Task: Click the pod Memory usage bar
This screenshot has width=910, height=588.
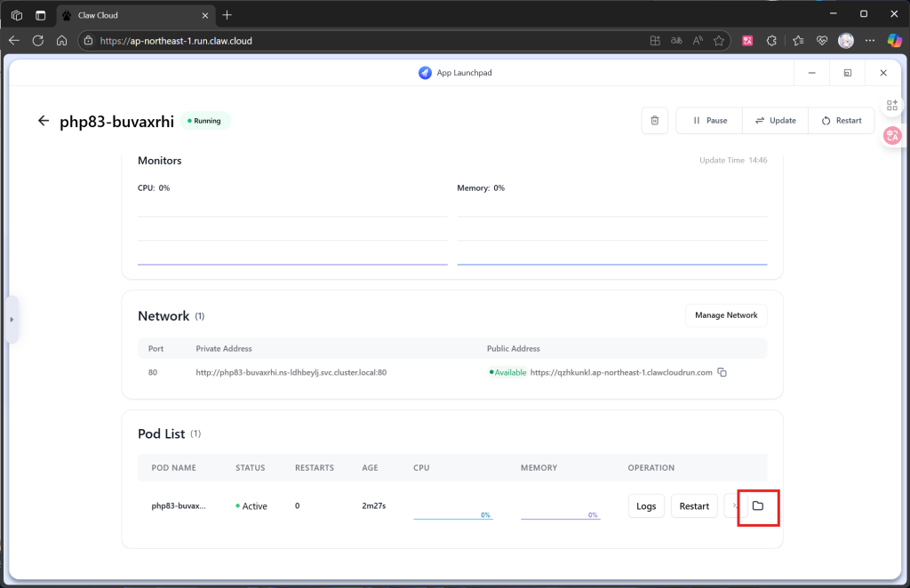Action: tap(561, 515)
